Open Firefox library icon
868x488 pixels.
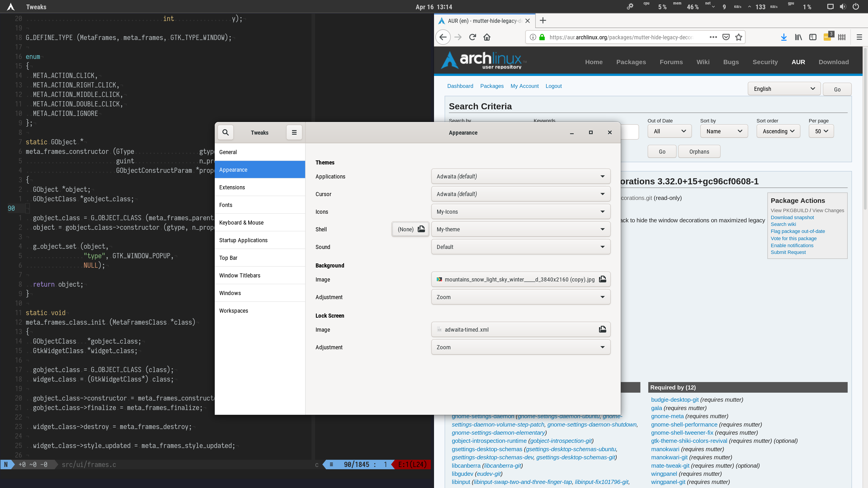(798, 37)
